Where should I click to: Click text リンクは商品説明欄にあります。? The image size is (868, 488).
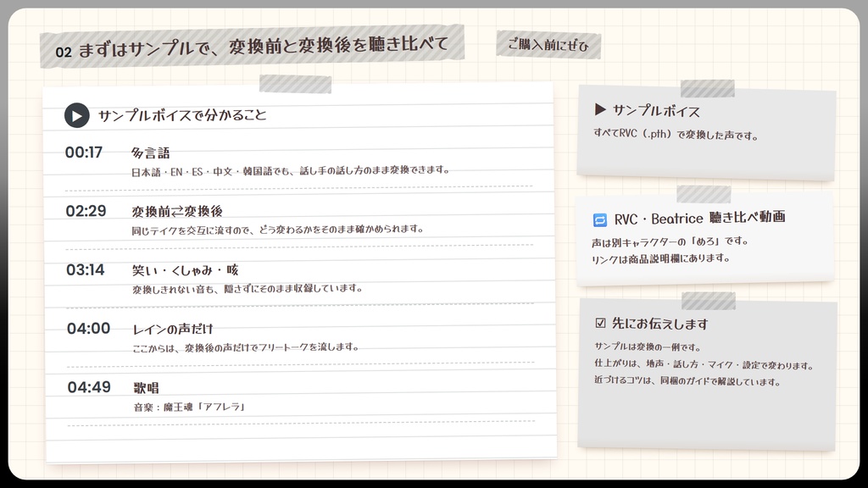click(x=661, y=258)
